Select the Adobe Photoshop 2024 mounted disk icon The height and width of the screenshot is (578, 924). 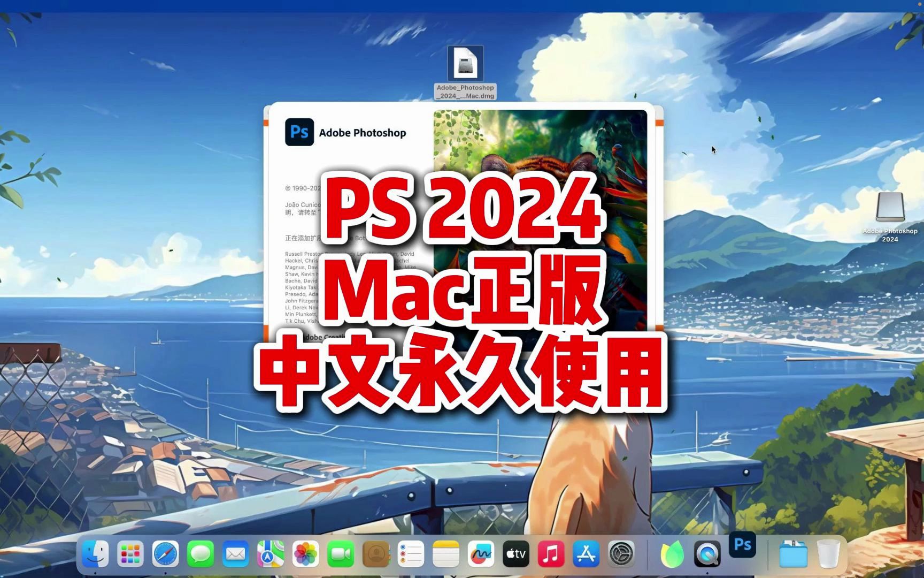890,206
